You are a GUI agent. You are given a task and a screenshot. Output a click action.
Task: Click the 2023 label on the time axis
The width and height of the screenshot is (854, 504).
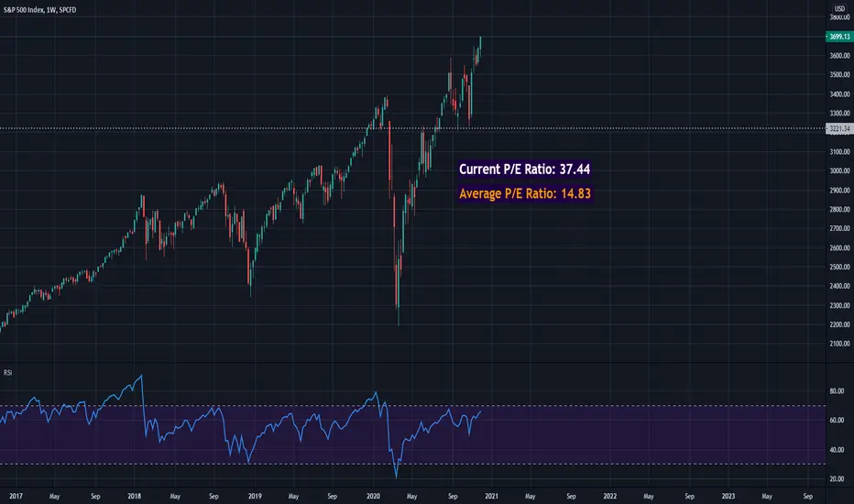[x=728, y=497]
